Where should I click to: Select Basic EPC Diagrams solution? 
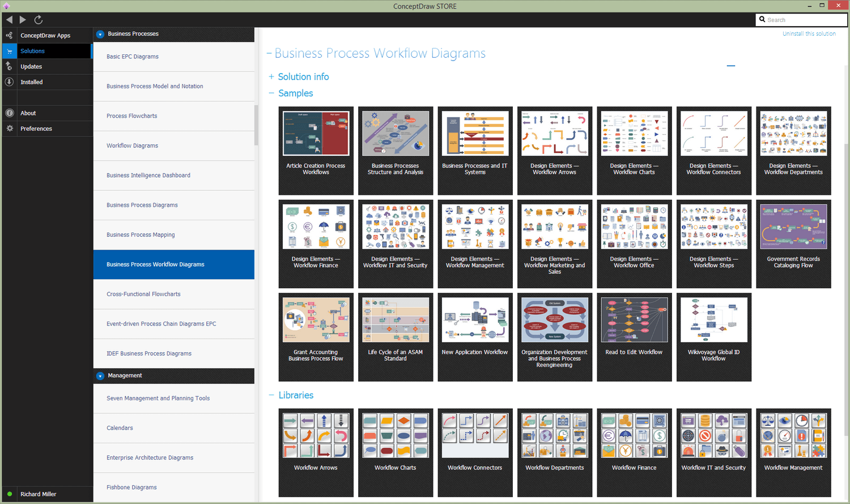click(x=174, y=57)
